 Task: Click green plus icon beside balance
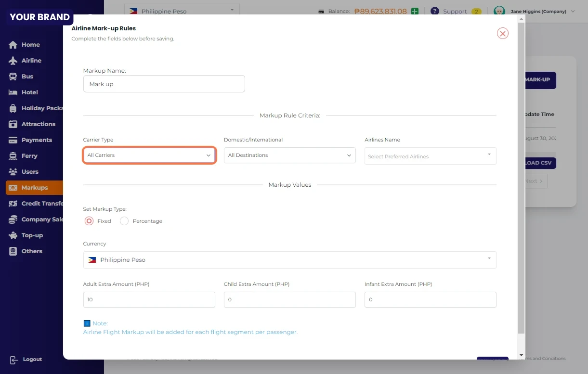click(x=415, y=11)
